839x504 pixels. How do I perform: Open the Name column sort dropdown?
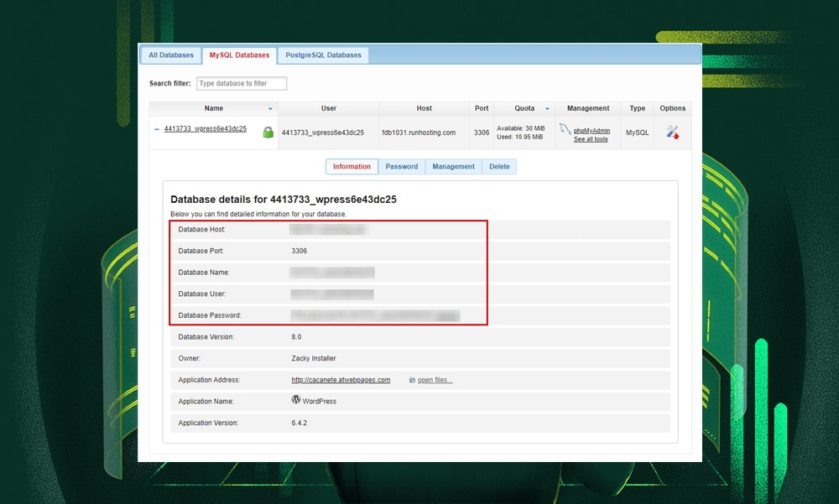point(271,108)
